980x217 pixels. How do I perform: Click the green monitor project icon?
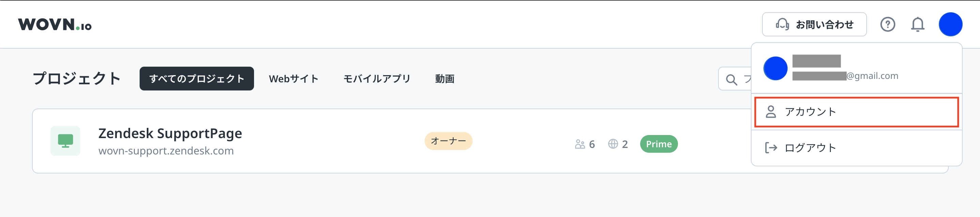tap(65, 140)
